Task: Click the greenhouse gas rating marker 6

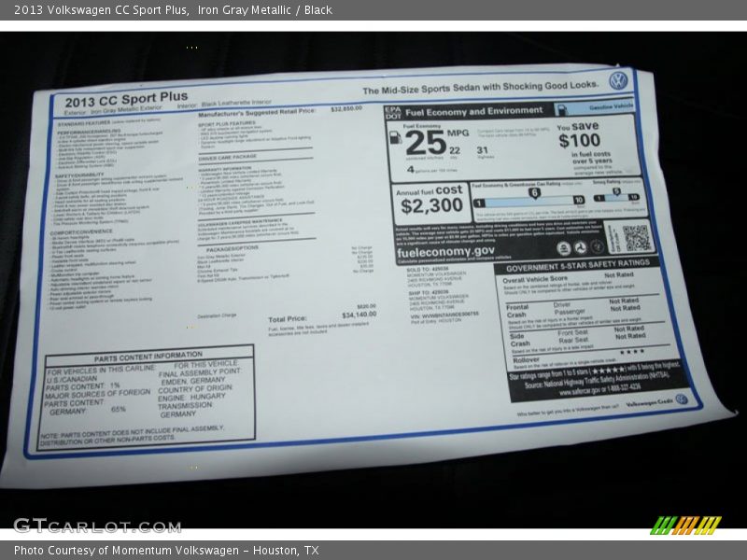Action: pos(534,192)
